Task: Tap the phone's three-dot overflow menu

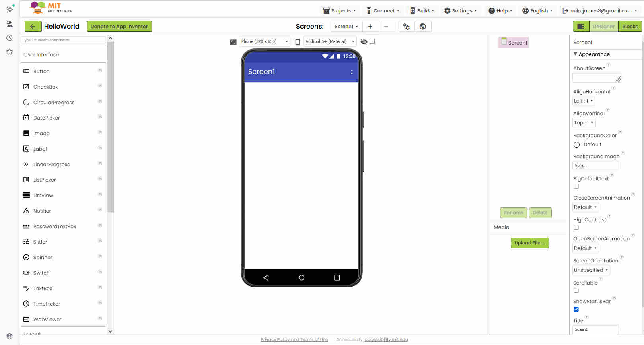Action: point(352,72)
